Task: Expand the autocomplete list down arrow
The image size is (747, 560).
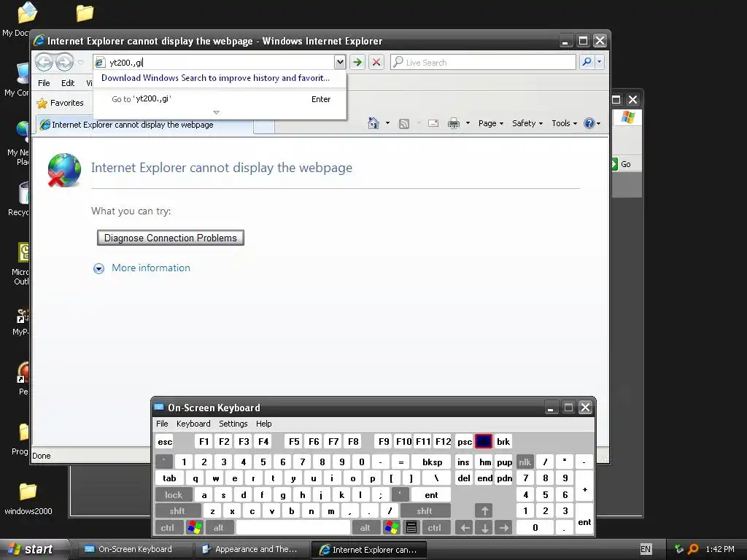Action: click(216, 113)
